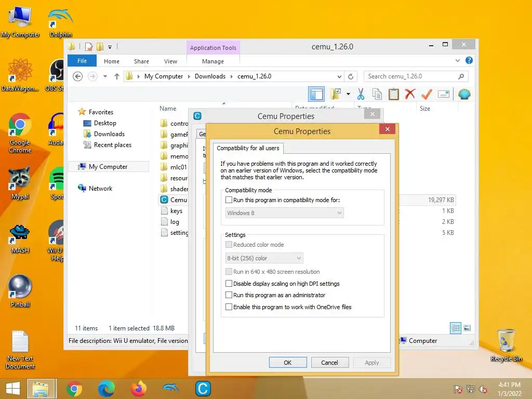Check Disable display scaling on high DPI

tap(229, 283)
